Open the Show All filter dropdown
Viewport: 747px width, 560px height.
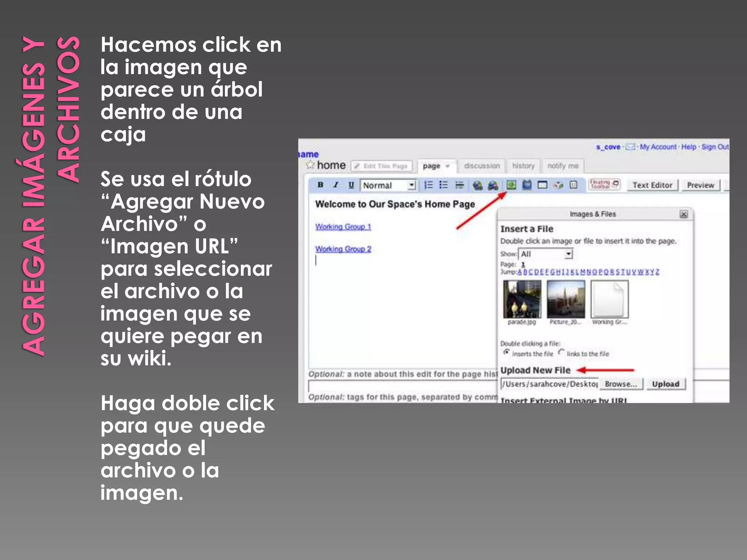tap(545, 254)
